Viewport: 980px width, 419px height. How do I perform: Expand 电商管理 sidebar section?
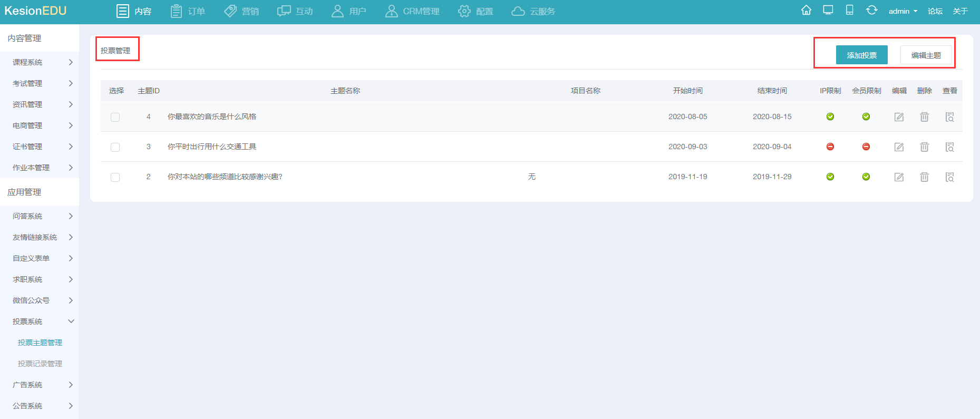pyautogui.click(x=40, y=125)
